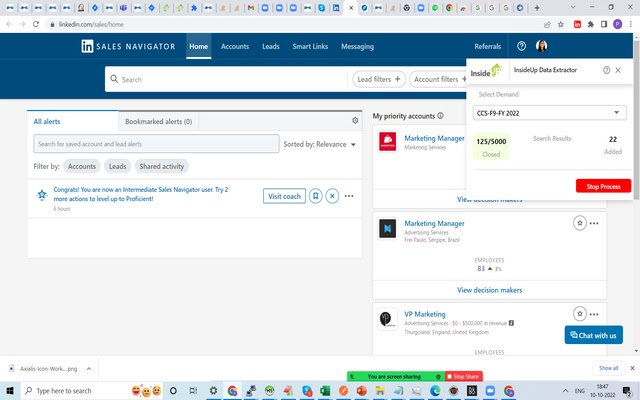Star the Advertising Services Marketing Manager account
The height and width of the screenshot is (400, 640).
point(580,223)
